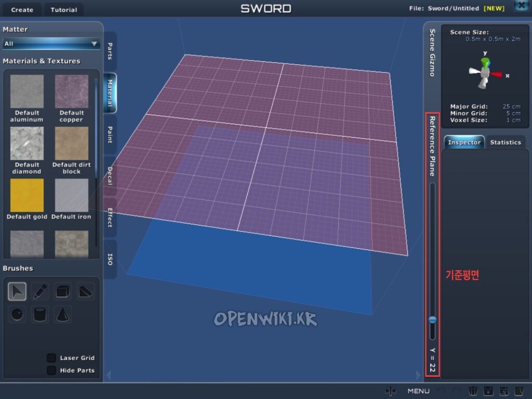Click the trash delete icon
The width and height of the screenshot is (532, 399).
tap(473, 391)
